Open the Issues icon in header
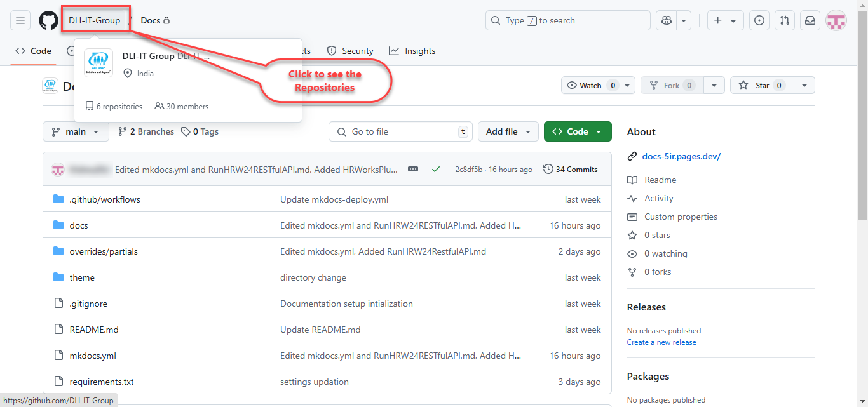The width and height of the screenshot is (868, 407). point(759,20)
